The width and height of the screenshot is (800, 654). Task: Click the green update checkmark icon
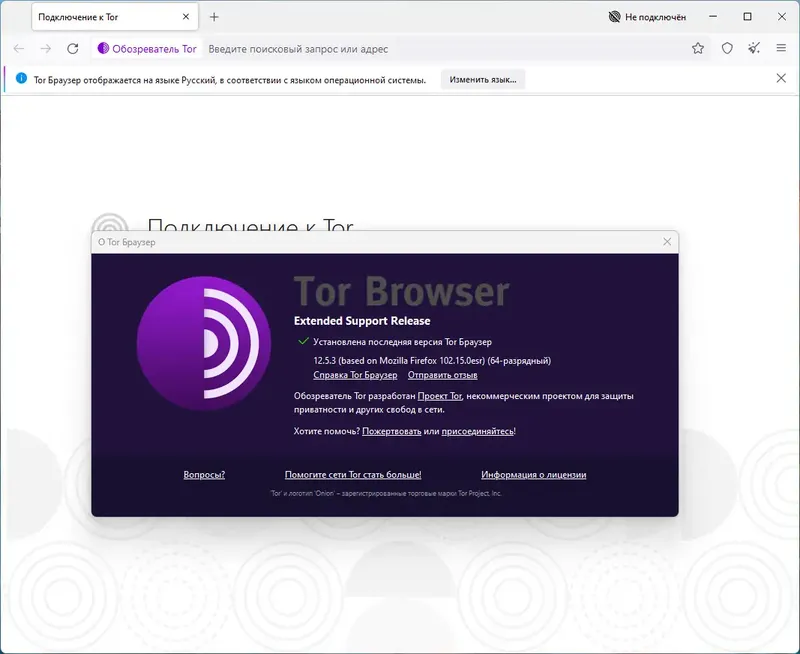(303, 341)
